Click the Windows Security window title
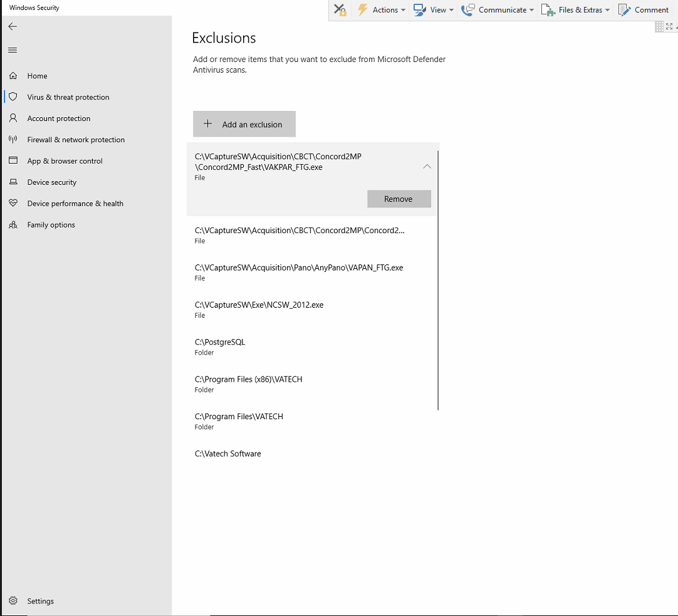The width and height of the screenshot is (678, 616). pos(34,8)
